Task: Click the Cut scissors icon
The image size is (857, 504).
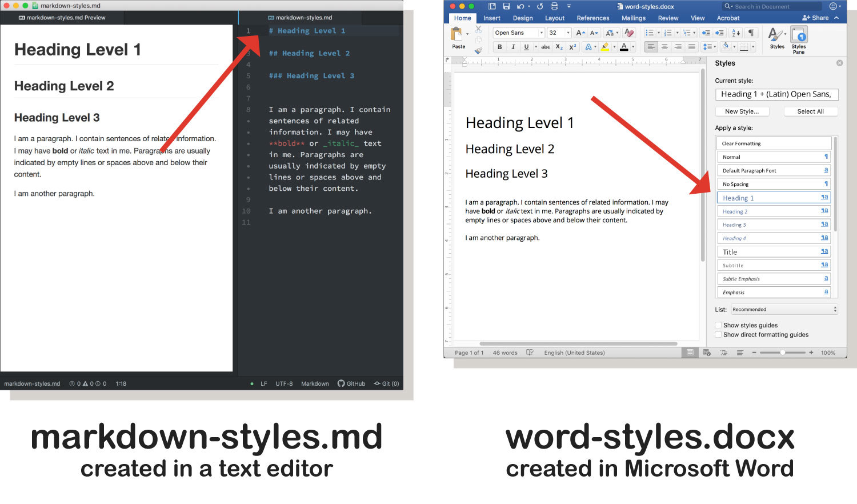Action: point(478,29)
